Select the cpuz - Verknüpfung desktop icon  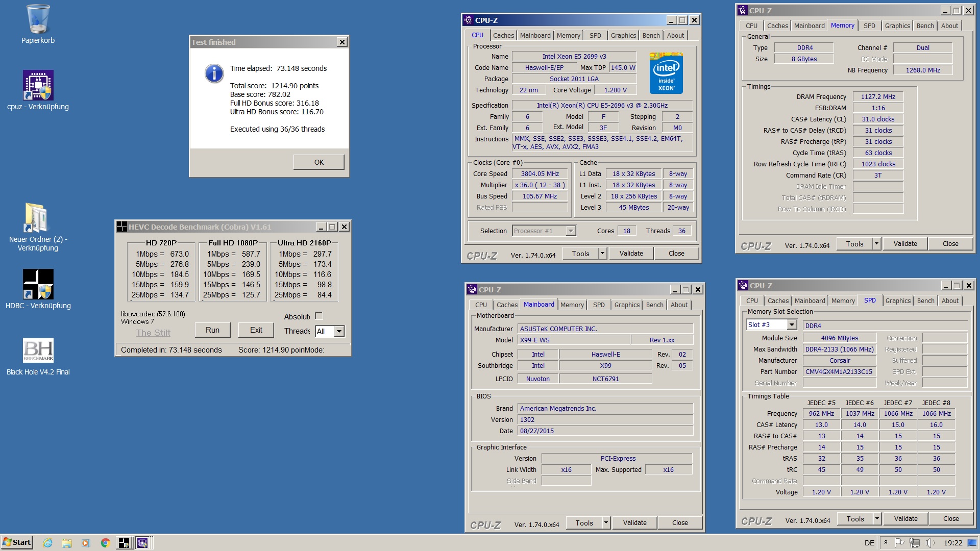(38, 90)
